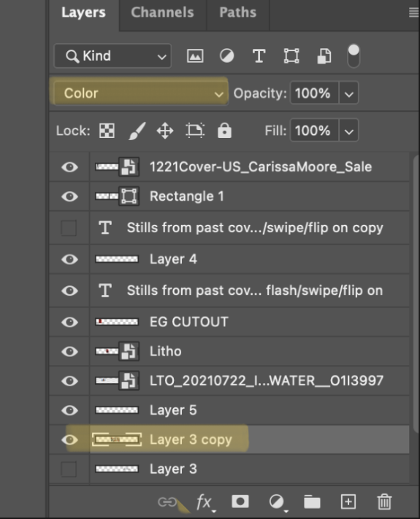420x519 pixels.
Task: Click the 1221Cover smart object thumbnail
Action: point(117,167)
